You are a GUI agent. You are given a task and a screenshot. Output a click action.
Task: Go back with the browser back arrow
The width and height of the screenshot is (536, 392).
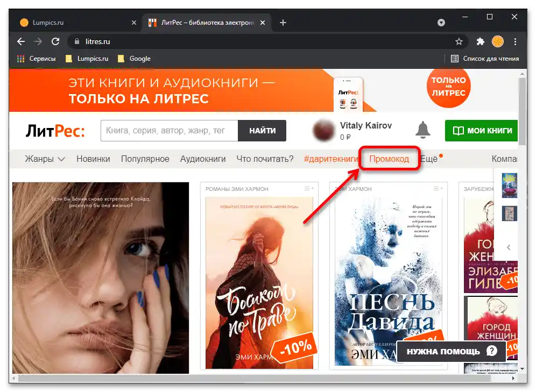tap(21, 41)
